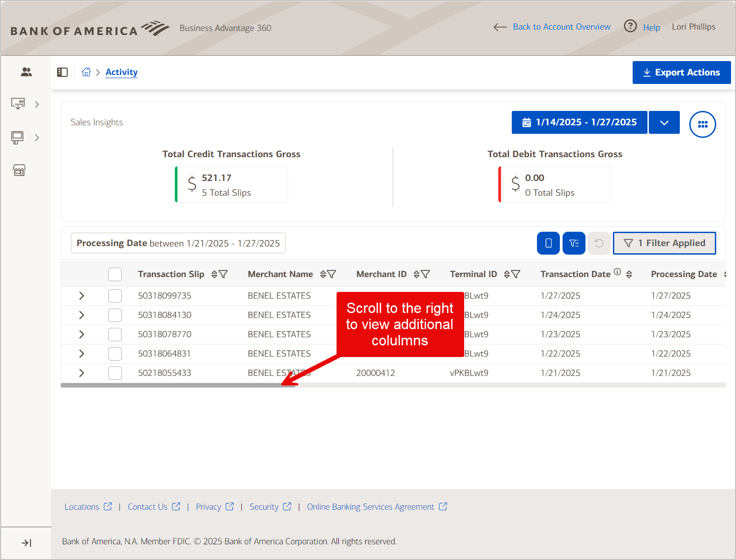Check the select-all header checkbox
This screenshot has height=560, width=736.
point(115,274)
